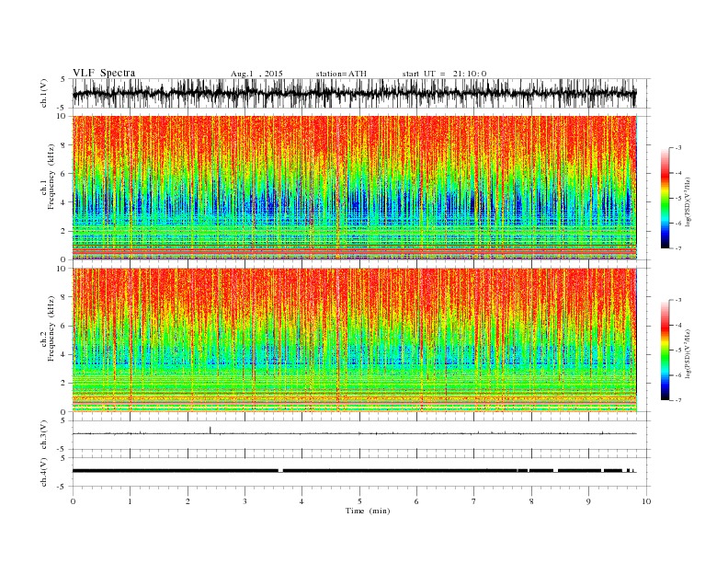Viewport: 728px width, 563px height.
Task: Click time axis tick label "4"
Action: point(301,501)
